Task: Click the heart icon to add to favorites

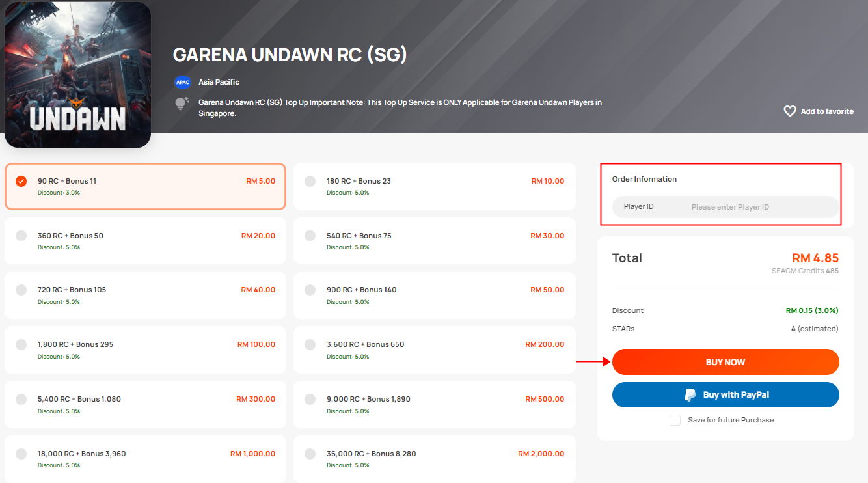Action: coord(790,111)
